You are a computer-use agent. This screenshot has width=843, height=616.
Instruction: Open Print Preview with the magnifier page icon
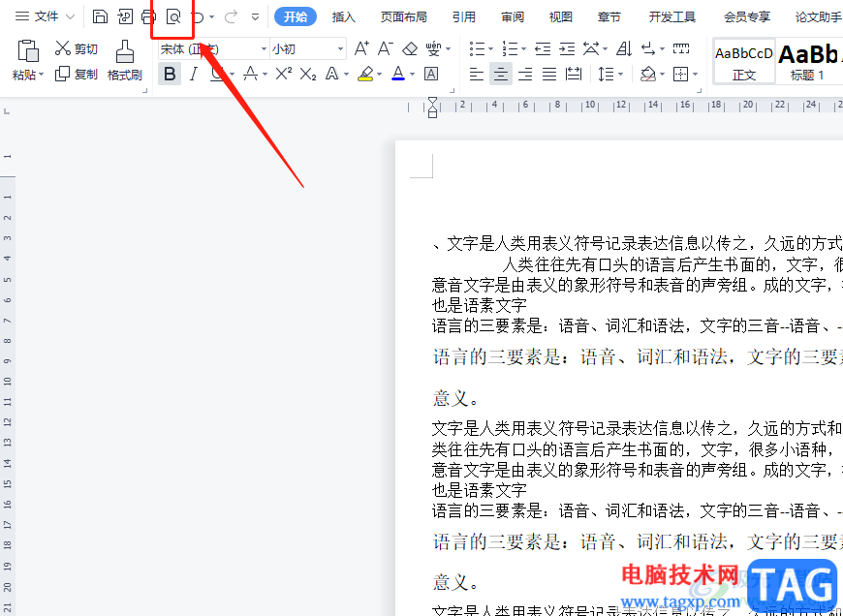(x=173, y=17)
